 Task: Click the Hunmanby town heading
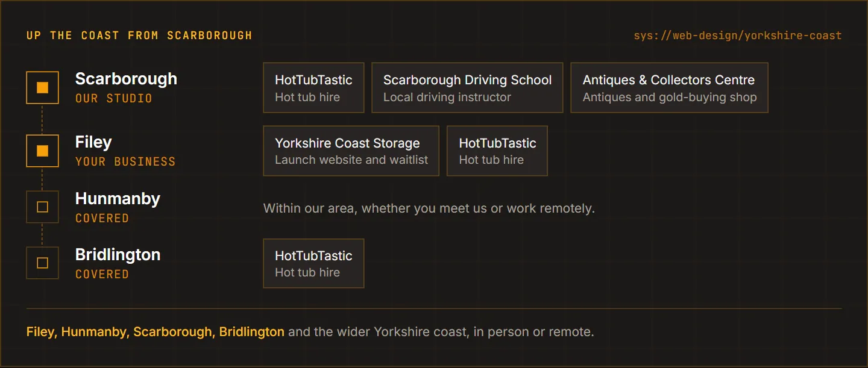[118, 199]
